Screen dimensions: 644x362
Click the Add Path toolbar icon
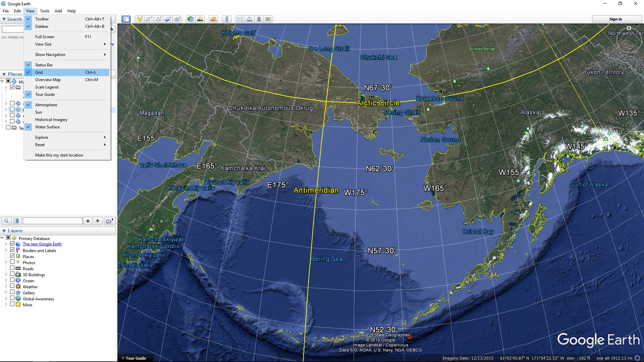(x=159, y=19)
